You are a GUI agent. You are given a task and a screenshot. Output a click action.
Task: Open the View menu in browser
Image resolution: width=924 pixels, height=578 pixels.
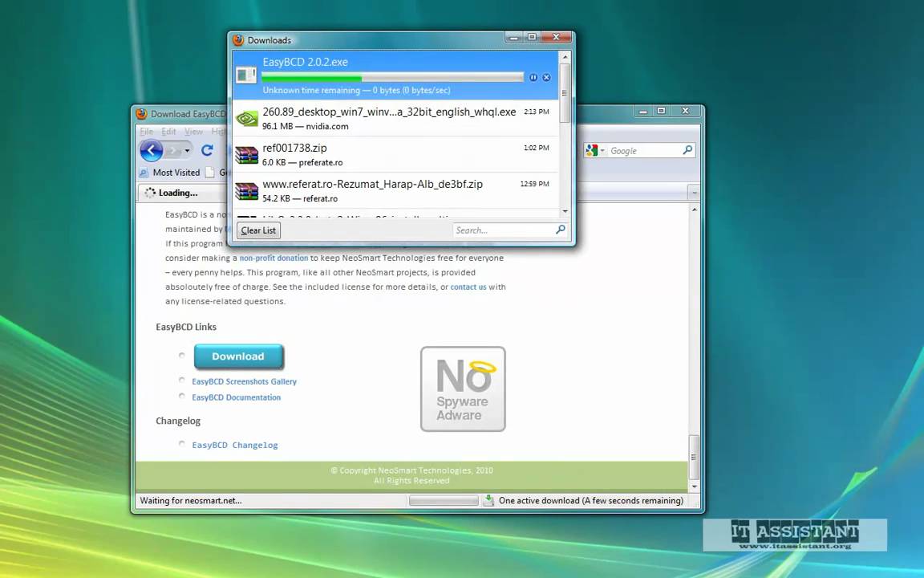point(193,131)
